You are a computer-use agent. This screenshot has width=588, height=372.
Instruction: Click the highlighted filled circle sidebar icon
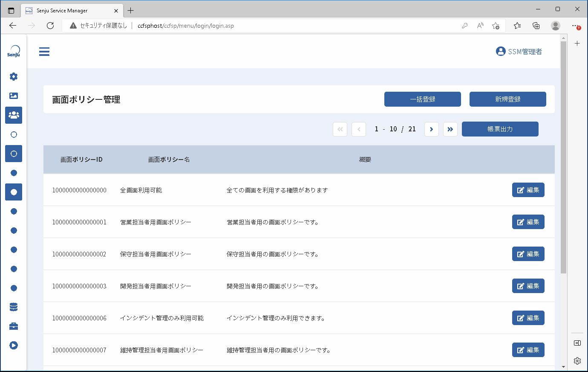[x=14, y=192]
